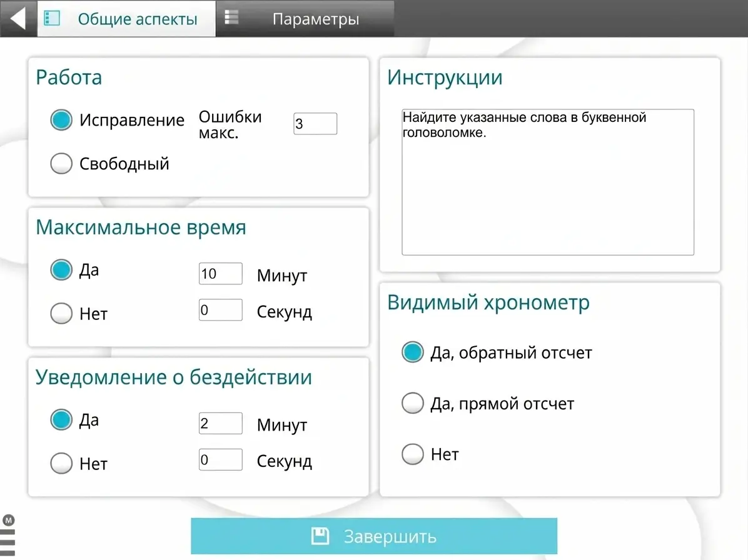
Task: Open the hamburger menu with M badge
Action: (x=8, y=536)
